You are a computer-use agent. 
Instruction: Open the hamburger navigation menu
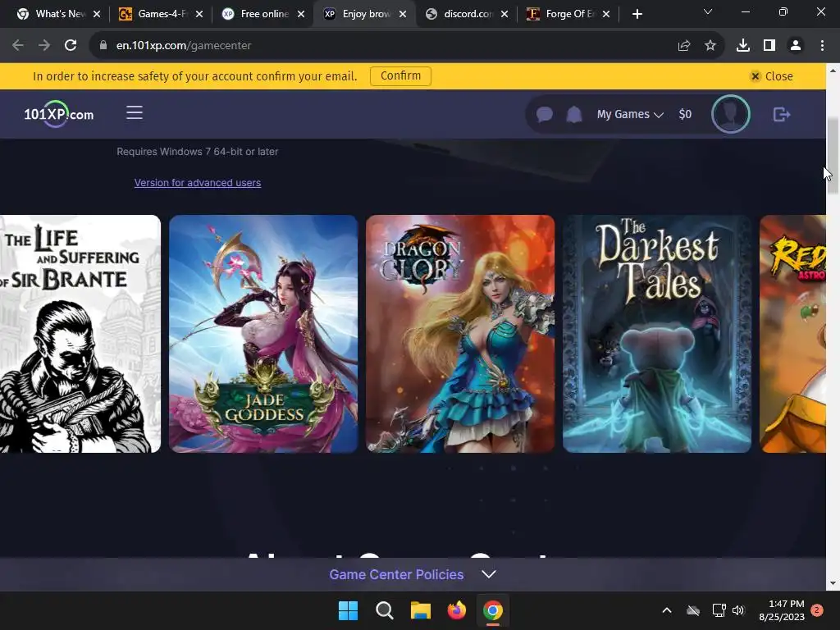(135, 112)
